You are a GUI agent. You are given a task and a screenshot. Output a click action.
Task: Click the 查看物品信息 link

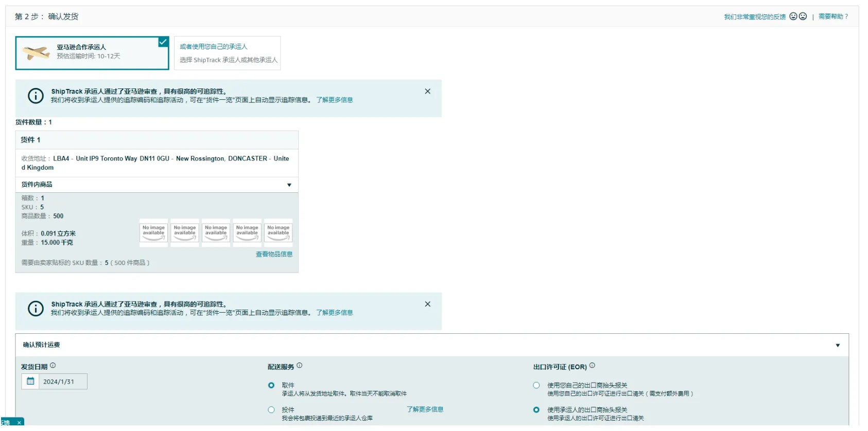tap(274, 254)
